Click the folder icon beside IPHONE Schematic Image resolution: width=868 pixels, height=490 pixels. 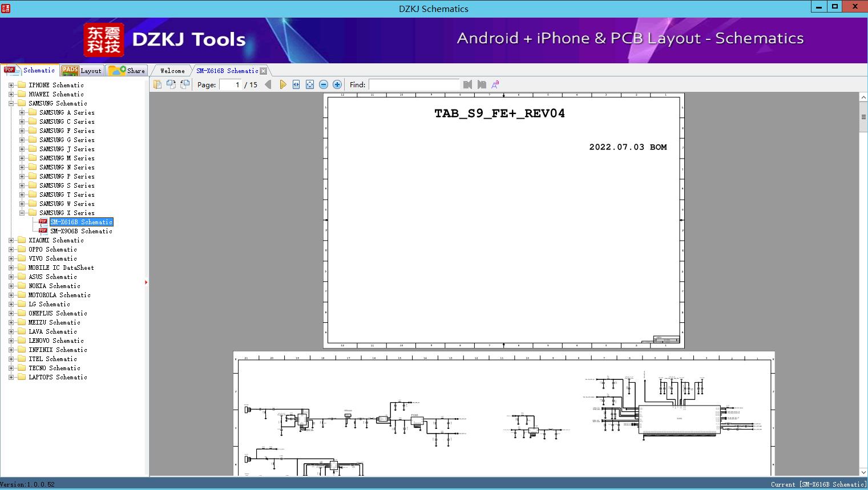[x=22, y=85]
